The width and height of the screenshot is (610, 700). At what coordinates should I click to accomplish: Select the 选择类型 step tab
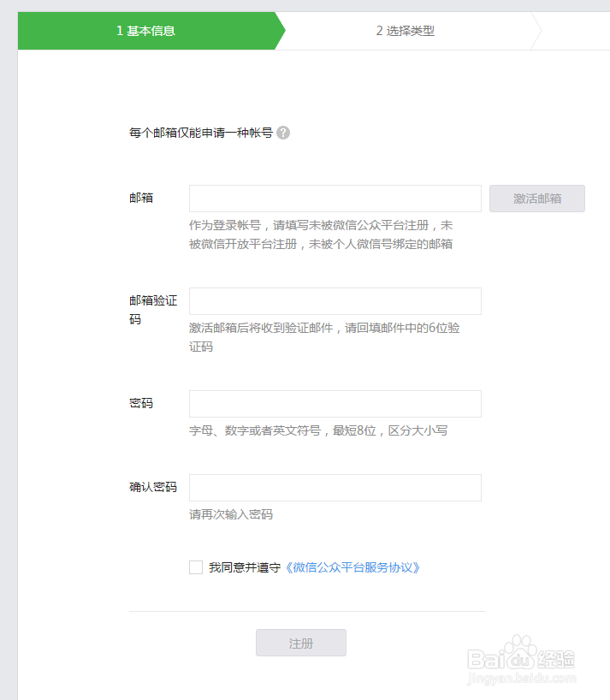pos(406,31)
